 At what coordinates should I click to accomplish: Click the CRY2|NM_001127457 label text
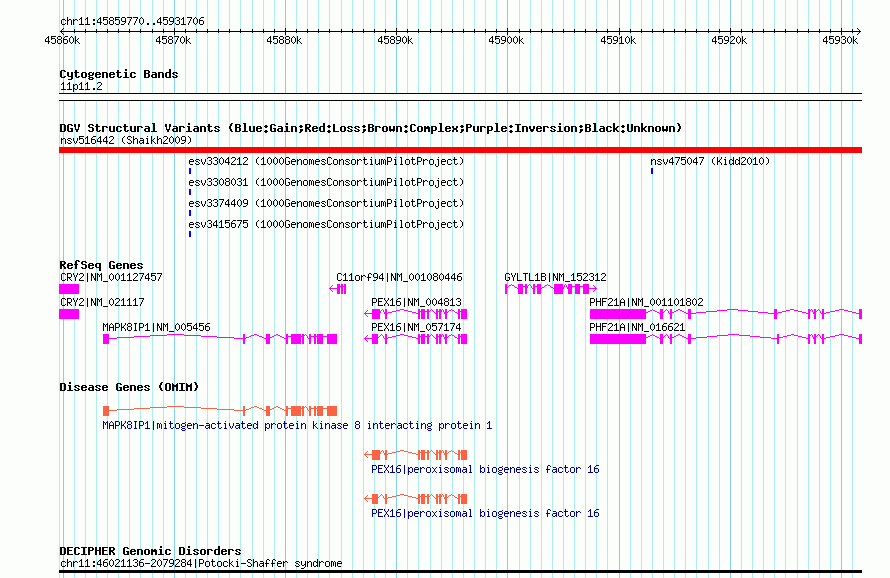point(111,278)
